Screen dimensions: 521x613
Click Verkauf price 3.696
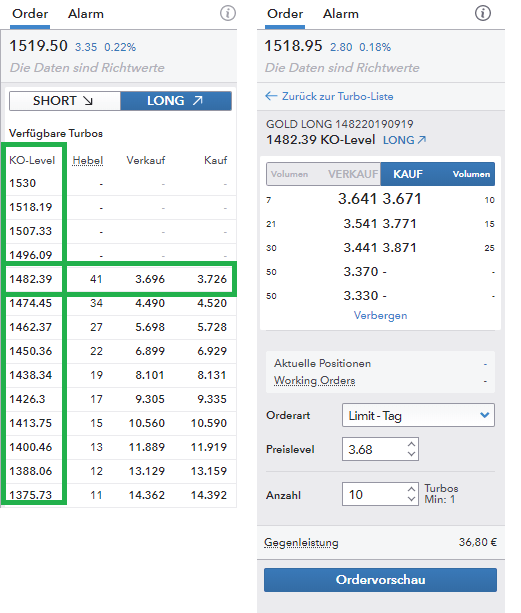[x=150, y=279]
